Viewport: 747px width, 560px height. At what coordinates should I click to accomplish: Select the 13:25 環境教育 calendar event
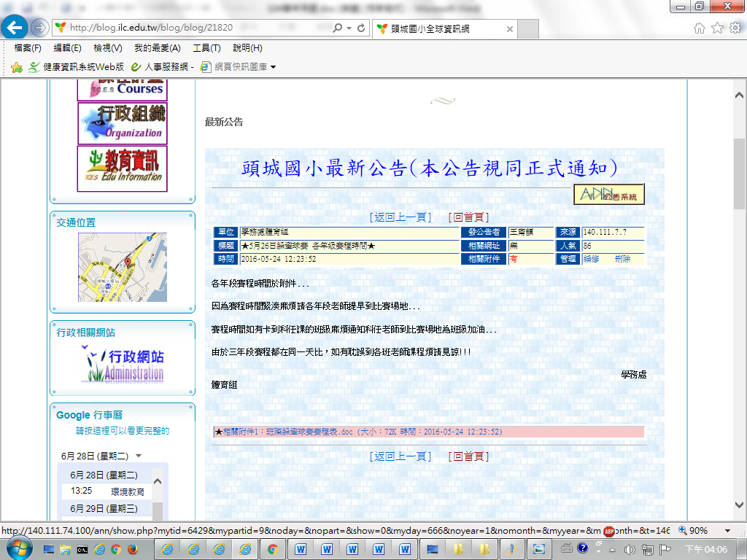coord(107,491)
